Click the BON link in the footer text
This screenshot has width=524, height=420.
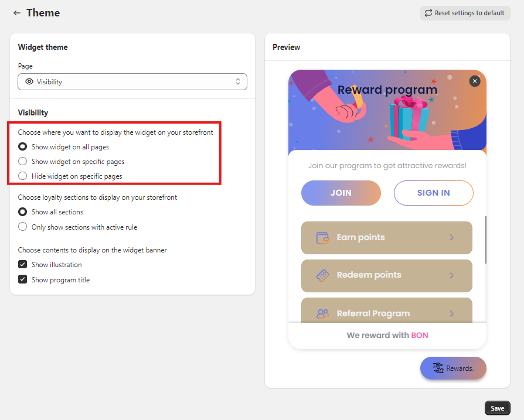420,335
